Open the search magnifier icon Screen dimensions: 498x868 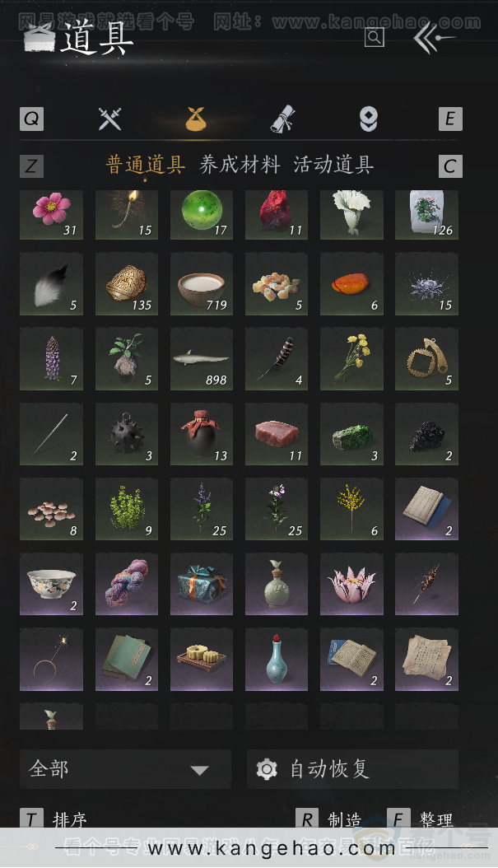pos(375,37)
